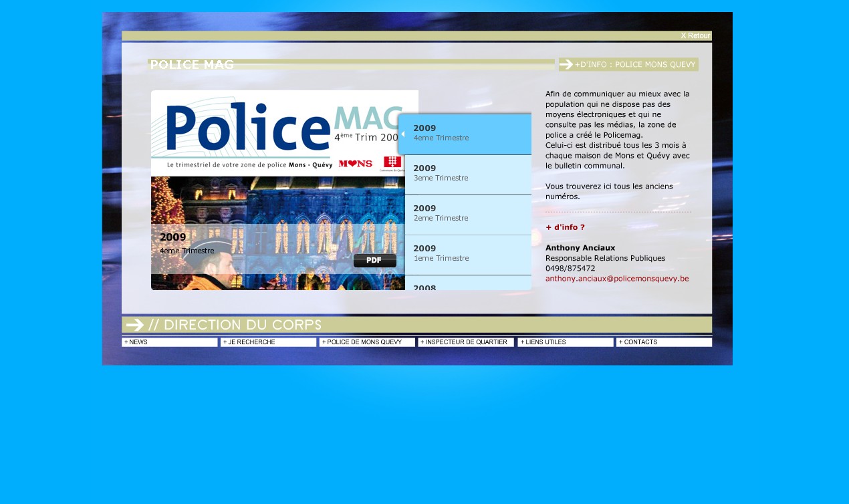This screenshot has width=849, height=504.
Task: Open the + LIENS UTILES menu
Action: (565, 342)
